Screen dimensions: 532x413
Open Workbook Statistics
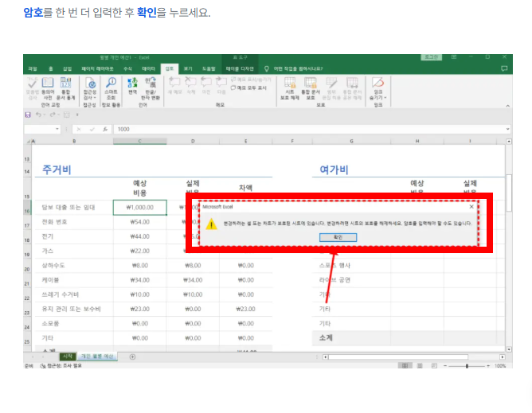pyautogui.click(x=65, y=83)
